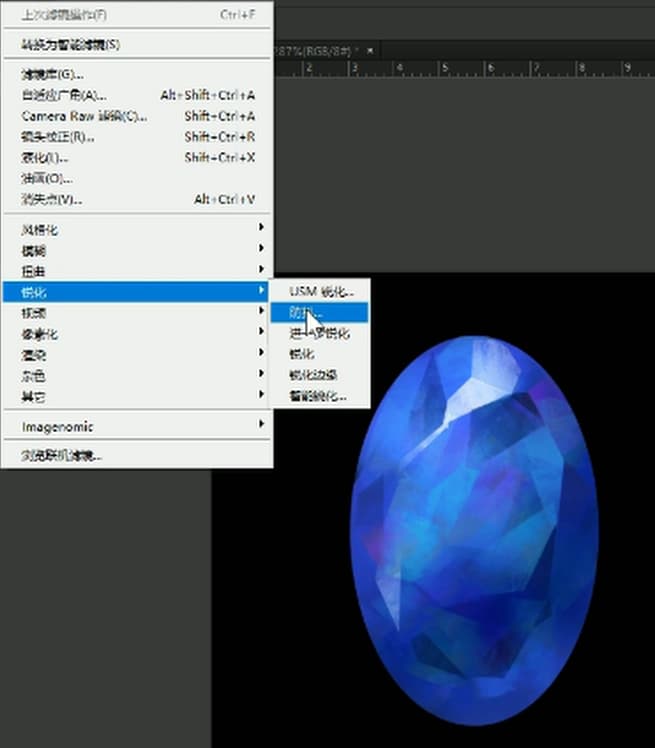Expand the 风格化 submenu arrow
The width and height of the screenshot is (655, 748).
[x=261, y=227]
